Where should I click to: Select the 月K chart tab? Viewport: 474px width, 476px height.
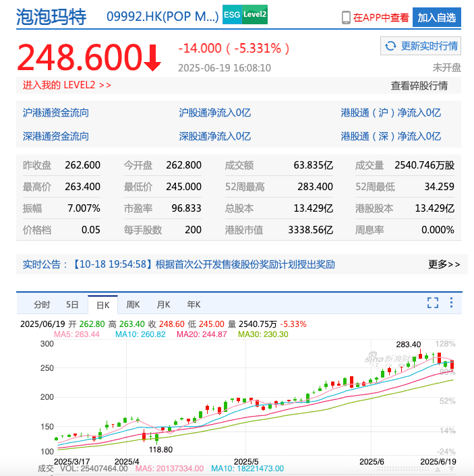pos(163,304)
